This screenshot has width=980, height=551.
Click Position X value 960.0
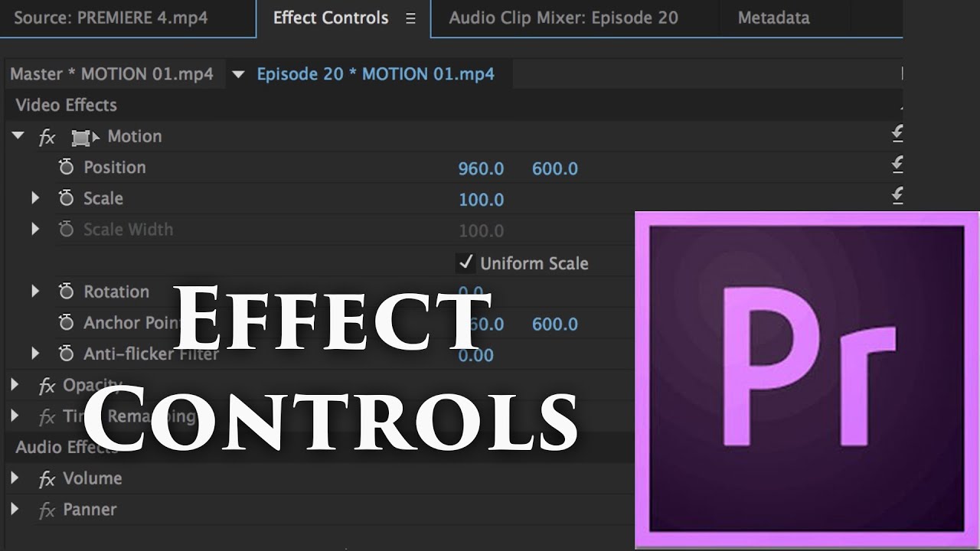481,169
